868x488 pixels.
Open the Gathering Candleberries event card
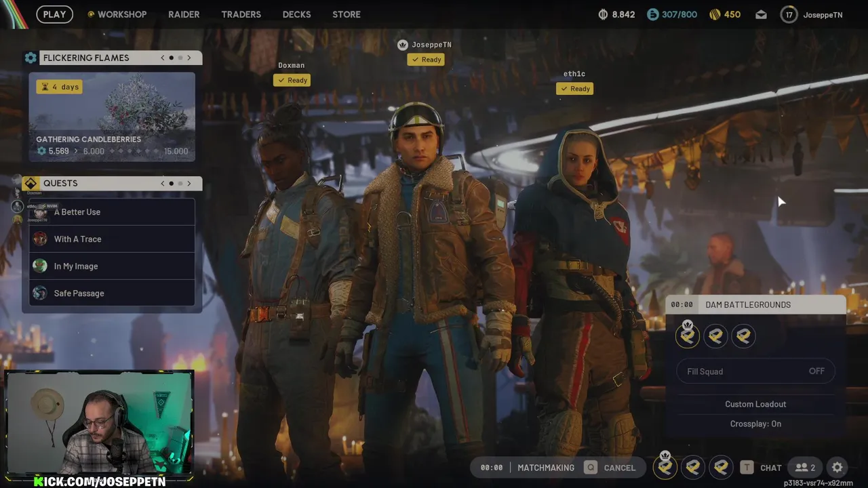112,117
